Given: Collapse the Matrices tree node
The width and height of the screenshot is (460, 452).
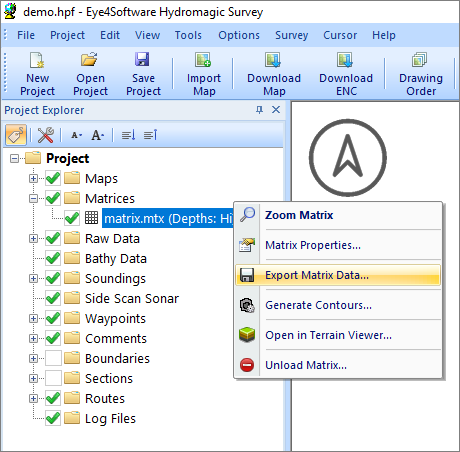Looking at the screenshot, I should pyautogui.click(x=33, y=198).
